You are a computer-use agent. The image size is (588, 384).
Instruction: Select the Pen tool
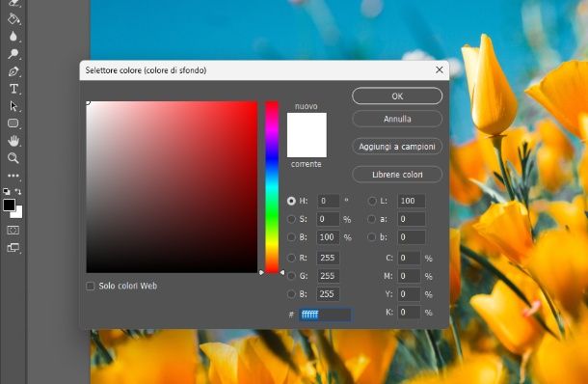(13, 71)
